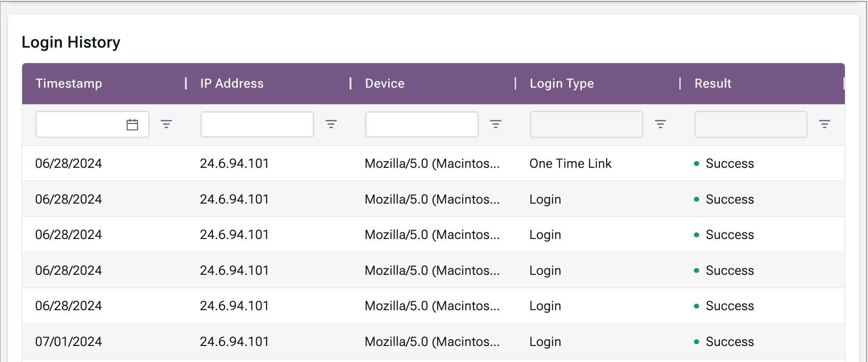Sort by the Device column header
The width and height of the screenshot is (868, 362).
[384, 83]
